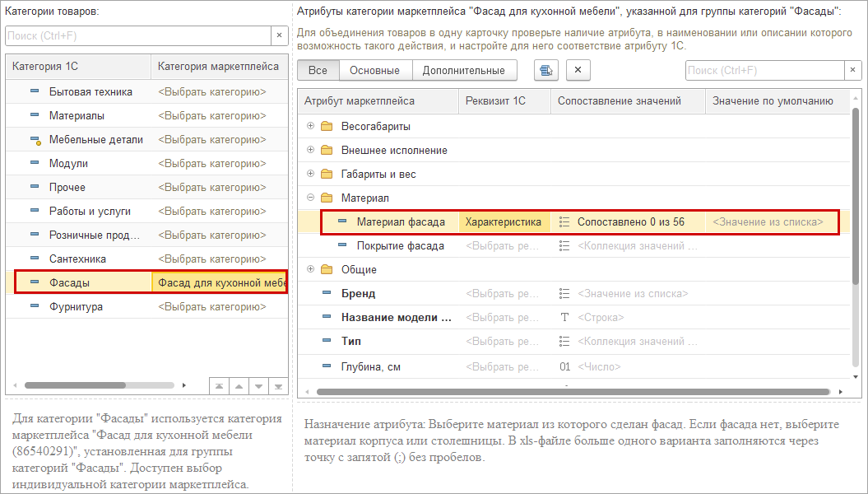
Task: Switch to the Основные filter tab
Action: click(374, 70)
